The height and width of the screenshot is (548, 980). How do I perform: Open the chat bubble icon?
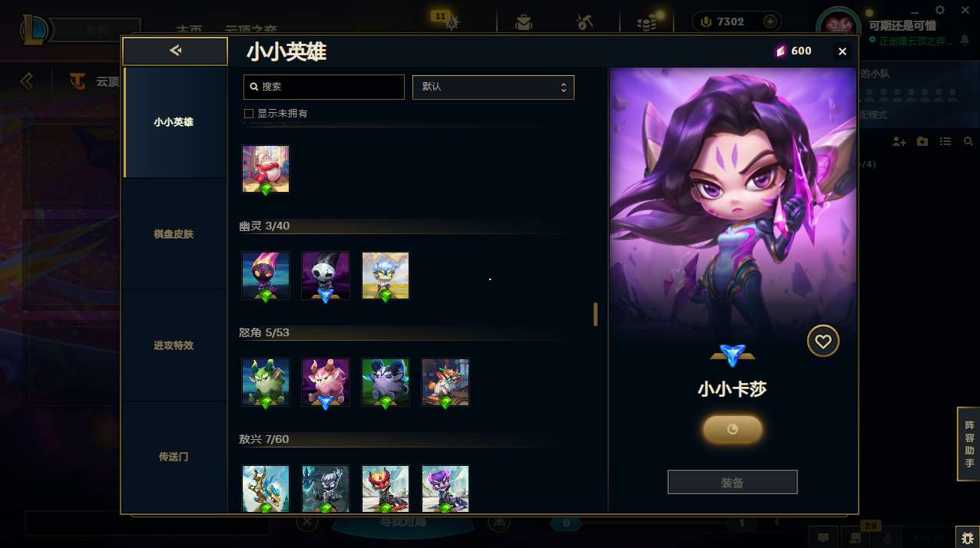point(823,537)
